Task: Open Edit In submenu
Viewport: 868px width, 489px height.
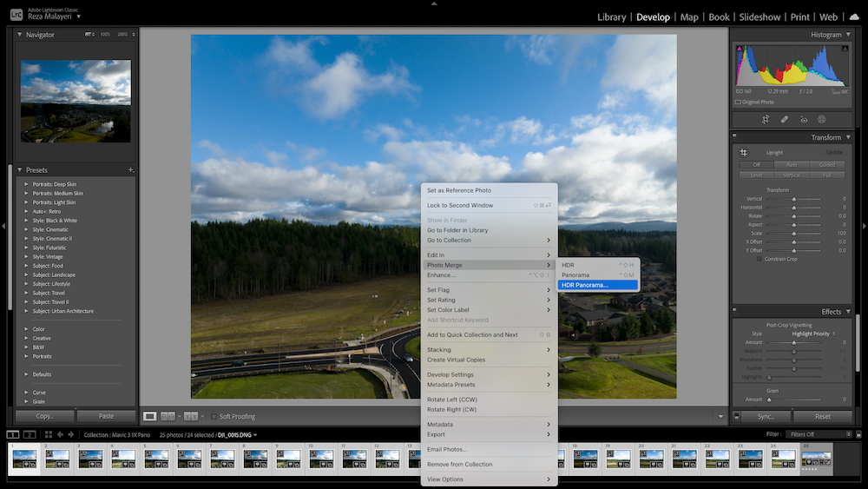Action: (x=489, y=255)
